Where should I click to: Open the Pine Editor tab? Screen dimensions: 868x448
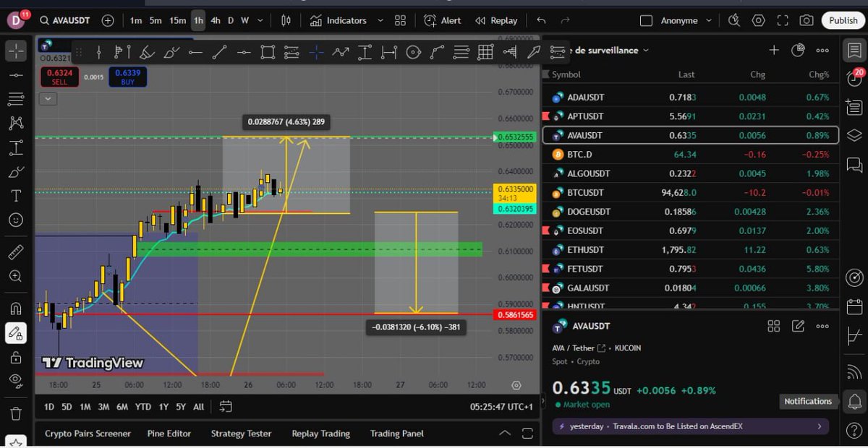169,434
